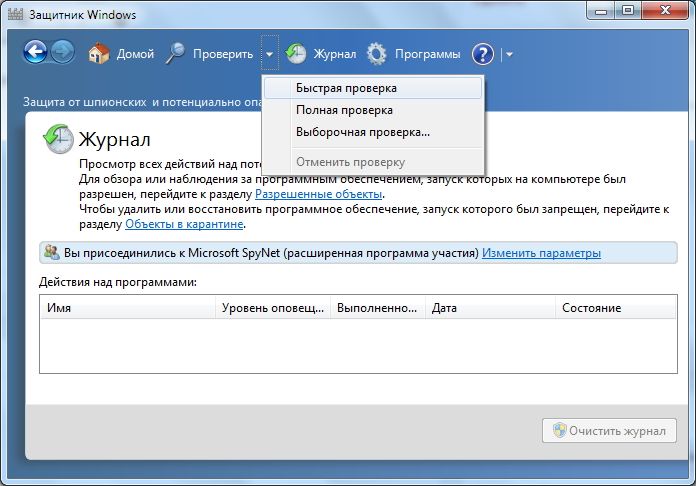
Task: Follow the Объекты в карантине link
Action: point(185,224)
